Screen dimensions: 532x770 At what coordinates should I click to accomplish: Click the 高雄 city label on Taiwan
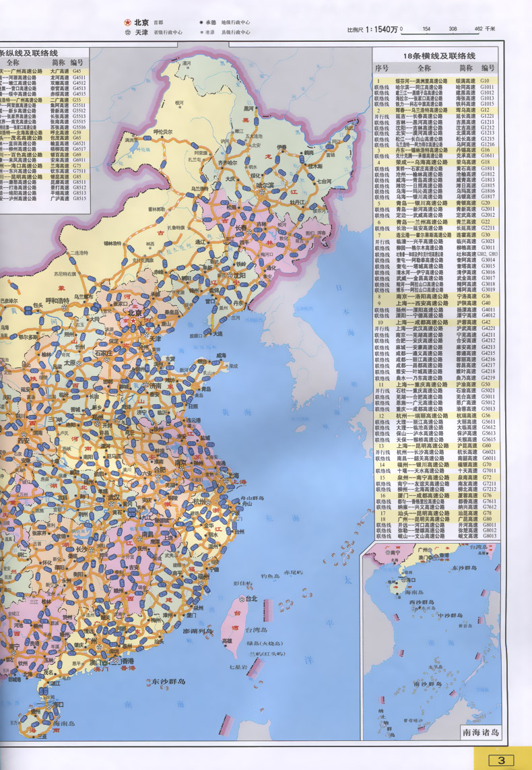click(x=227, y=641)
